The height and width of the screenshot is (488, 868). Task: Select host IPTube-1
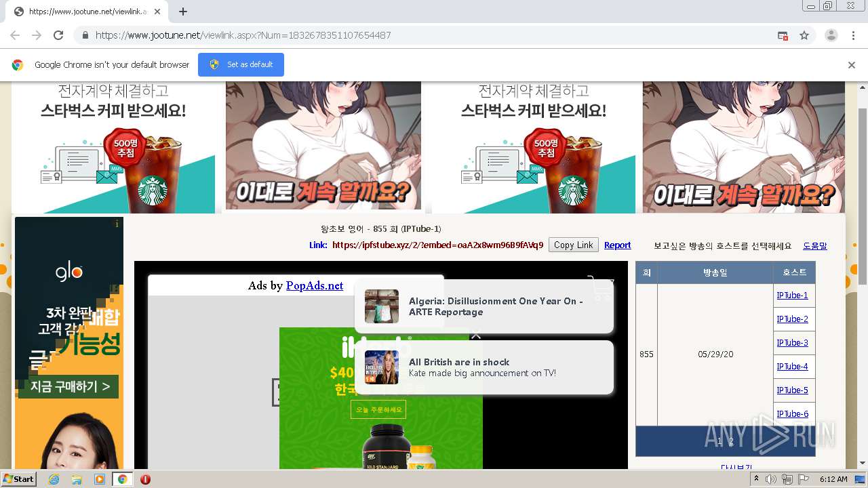792,296
